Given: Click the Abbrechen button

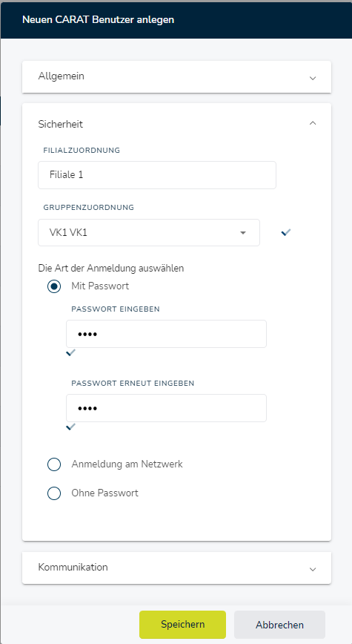Looking at the screenshot, I should 280,624.
